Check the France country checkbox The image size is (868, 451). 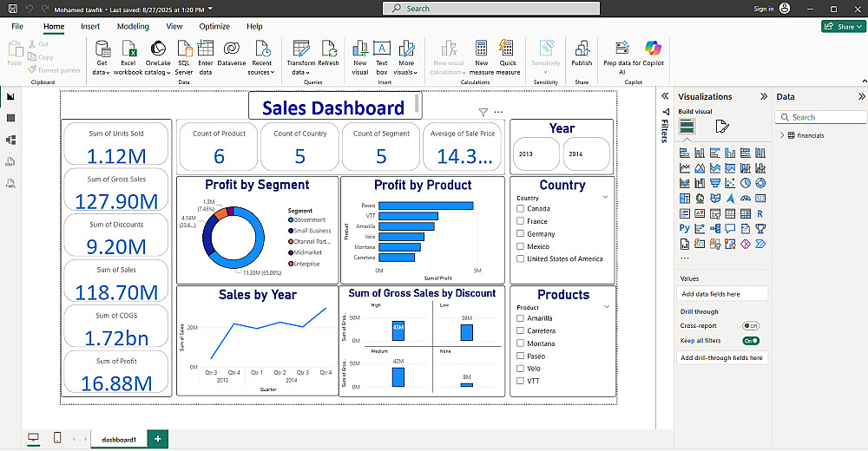(x=520, y=221)
